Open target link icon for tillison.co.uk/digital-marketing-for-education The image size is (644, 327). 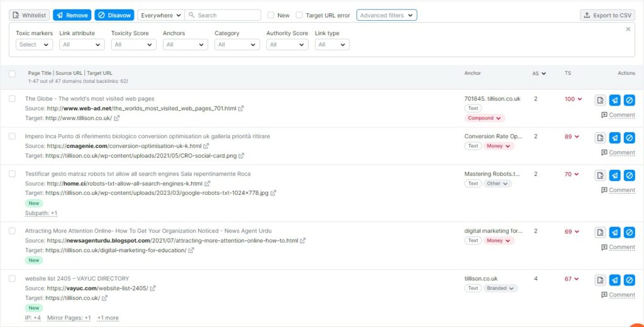click(191, 250)
